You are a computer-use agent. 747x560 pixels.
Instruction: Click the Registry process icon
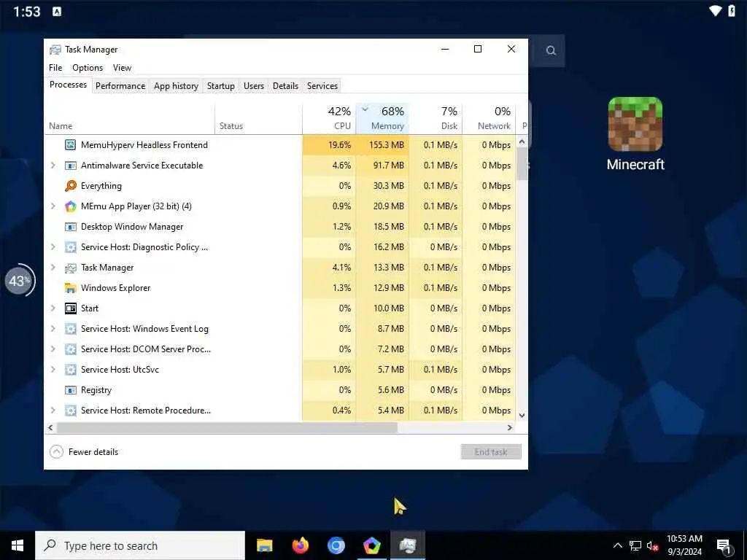coord(71,390)
